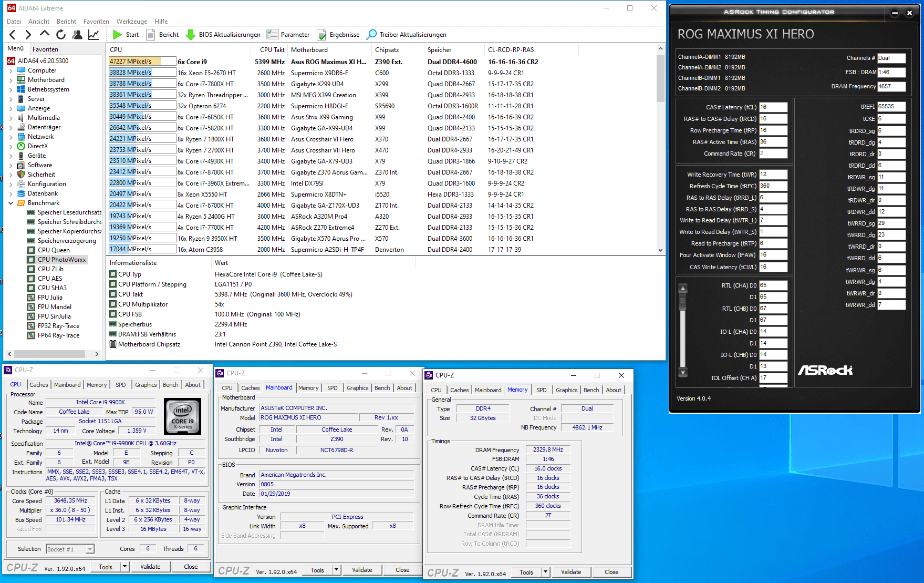Click the DRAM Frequency field in ASRock
This screenshot has height=583, width=924.
[x=891, y=86]
